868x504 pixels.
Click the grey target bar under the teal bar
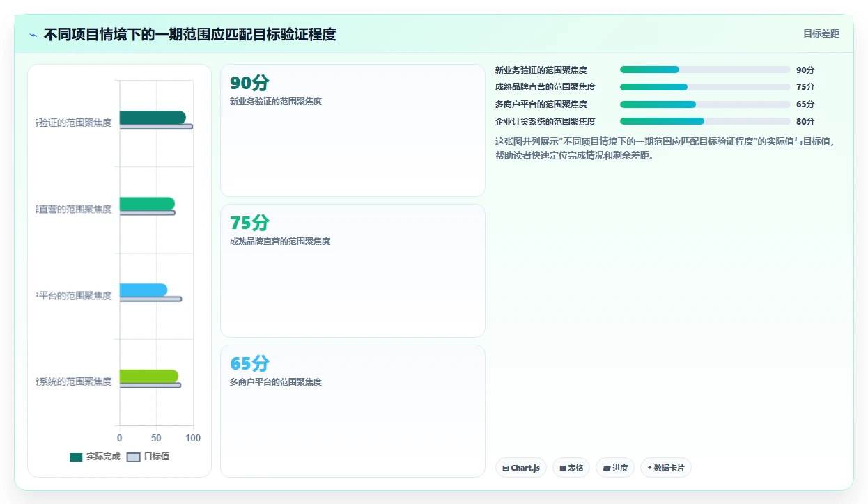(x=156, y=127)
